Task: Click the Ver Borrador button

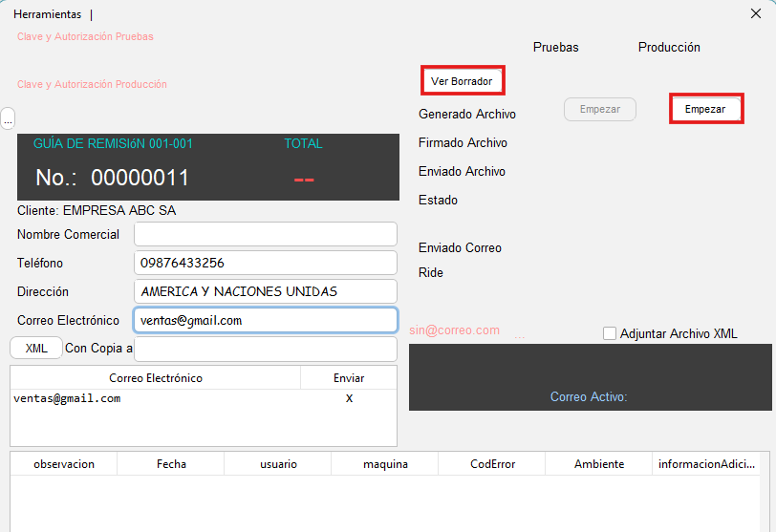Action: pyautogui.click(x=463, y=81)
